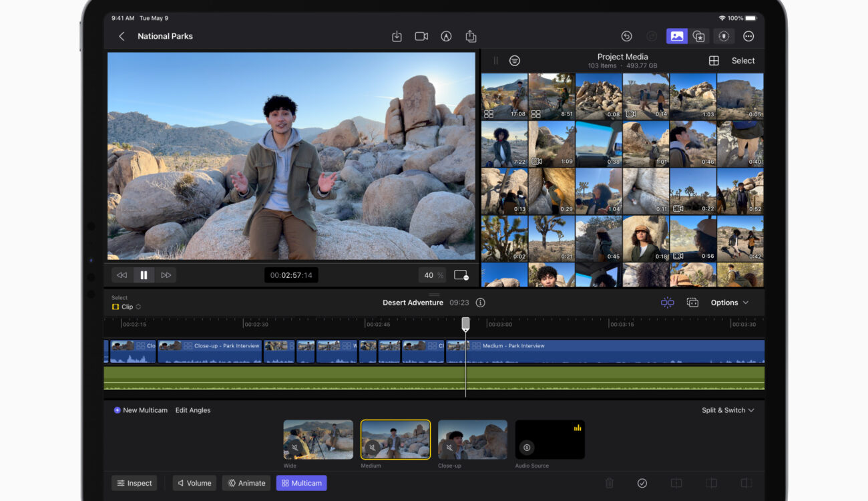Screen dimensions: 868x501
Task: Show the photos media browser
Action: (677, 37)
